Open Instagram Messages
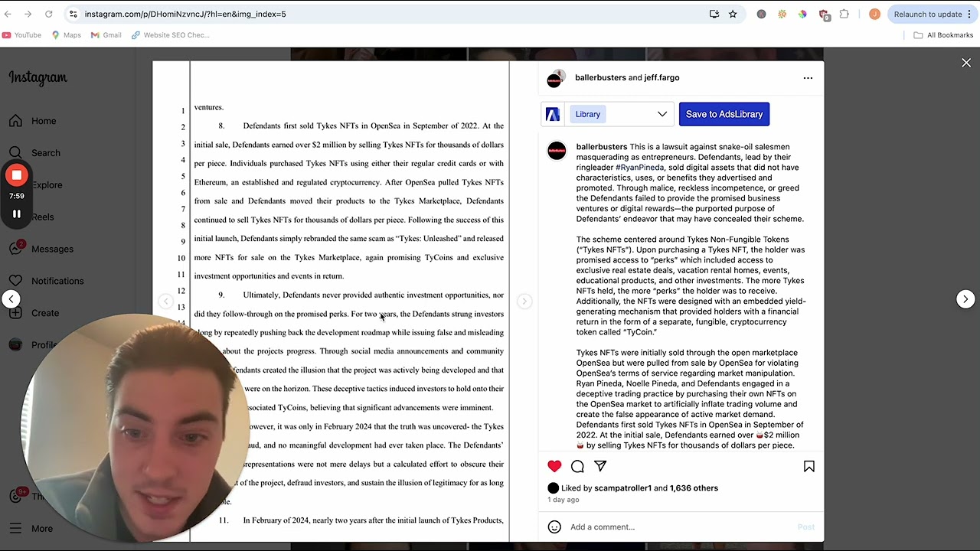Screen dimensions: 980x551 (x=42, y=249)
